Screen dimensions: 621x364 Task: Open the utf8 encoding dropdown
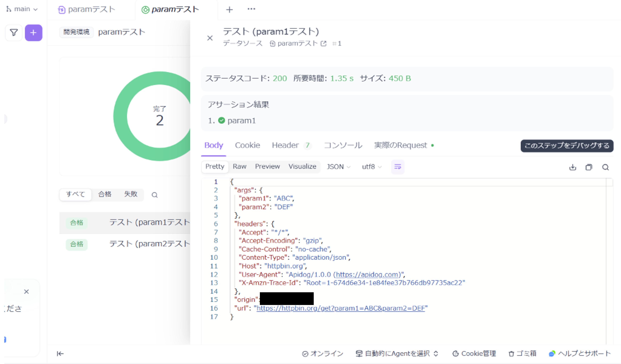[372, 167]
